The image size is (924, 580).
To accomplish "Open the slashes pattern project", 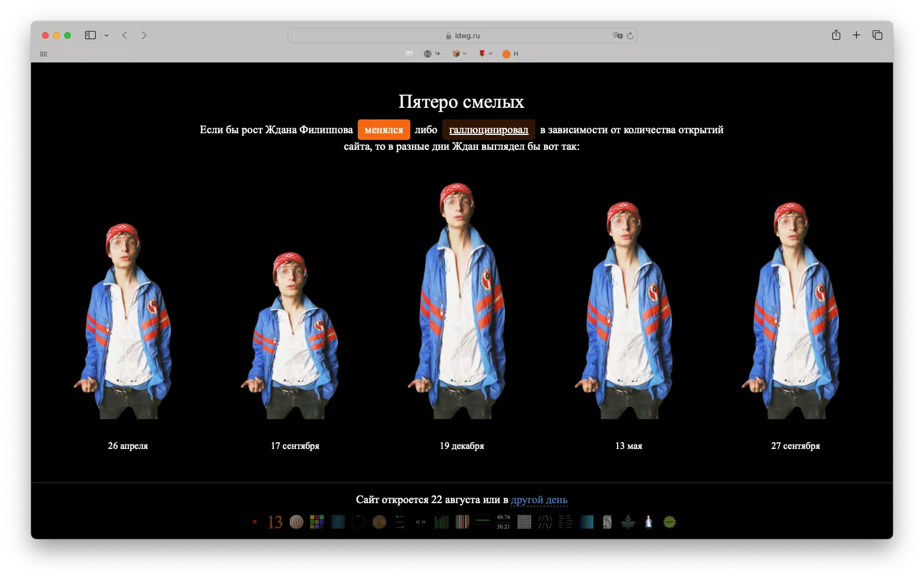I will (545, 522).
